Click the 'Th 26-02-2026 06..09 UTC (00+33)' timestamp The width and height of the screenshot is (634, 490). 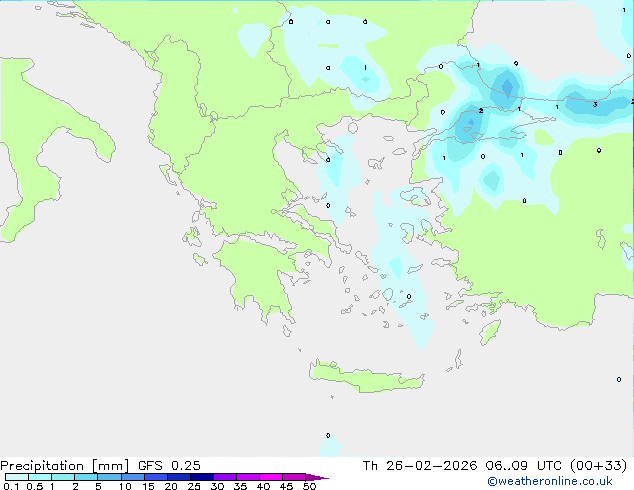pos(495,466)
